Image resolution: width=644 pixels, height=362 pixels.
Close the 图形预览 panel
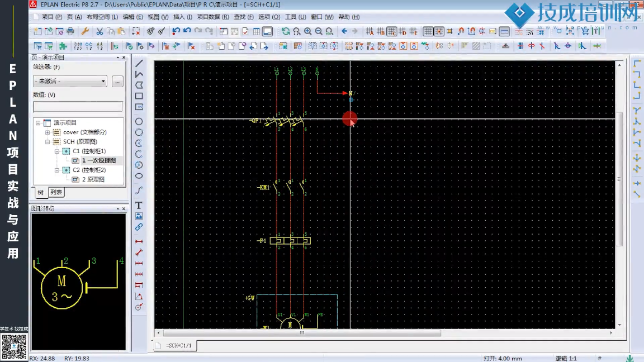tap(124, 208)
